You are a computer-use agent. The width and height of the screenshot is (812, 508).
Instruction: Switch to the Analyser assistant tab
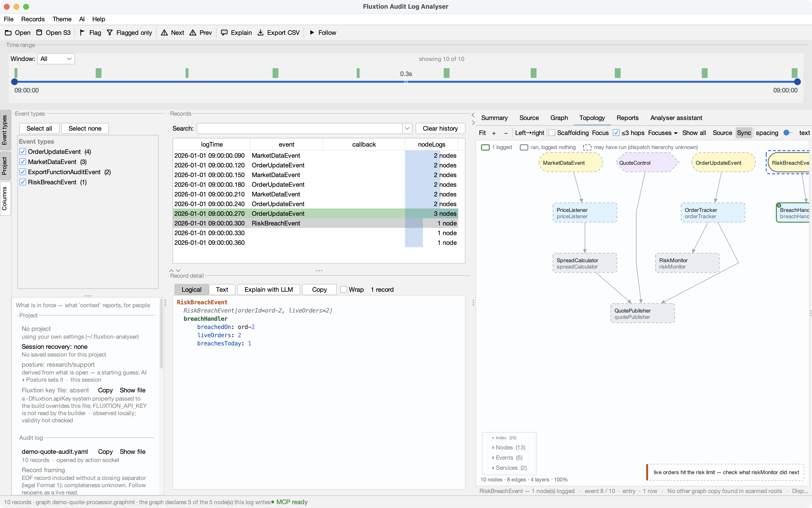pyautogui.click(x=676, y=118)
